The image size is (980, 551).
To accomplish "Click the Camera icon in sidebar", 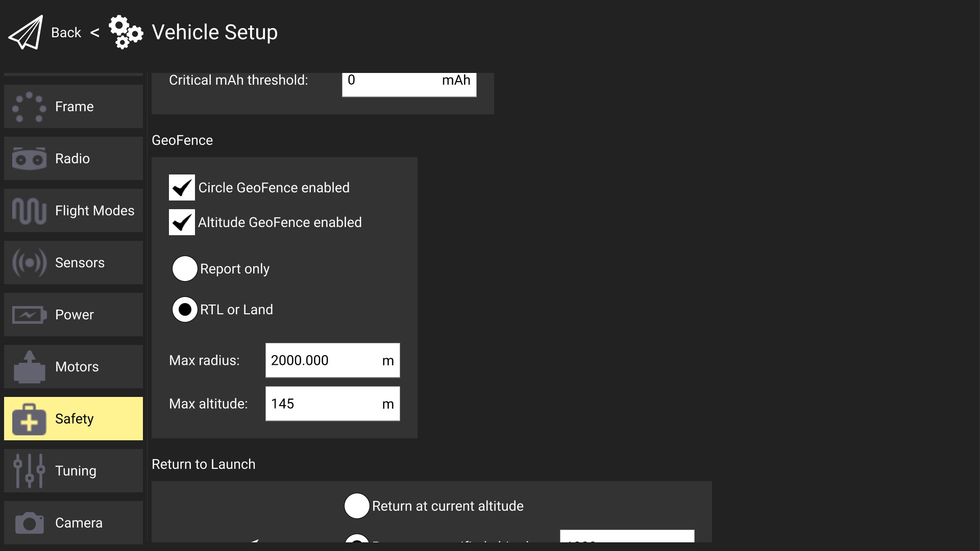I will tap(29, 523).
